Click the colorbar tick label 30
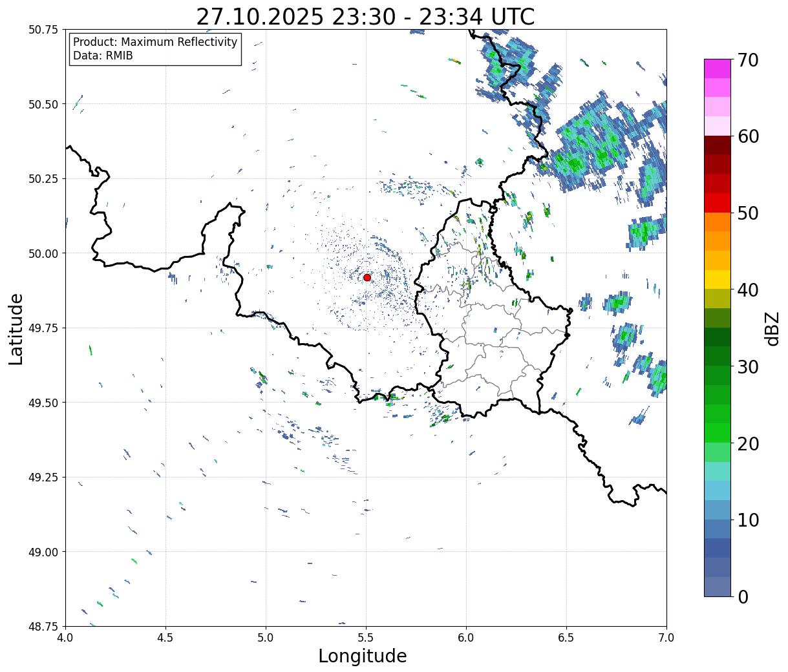The height and width of the screenshot is (672, 788). coord(748,367)
